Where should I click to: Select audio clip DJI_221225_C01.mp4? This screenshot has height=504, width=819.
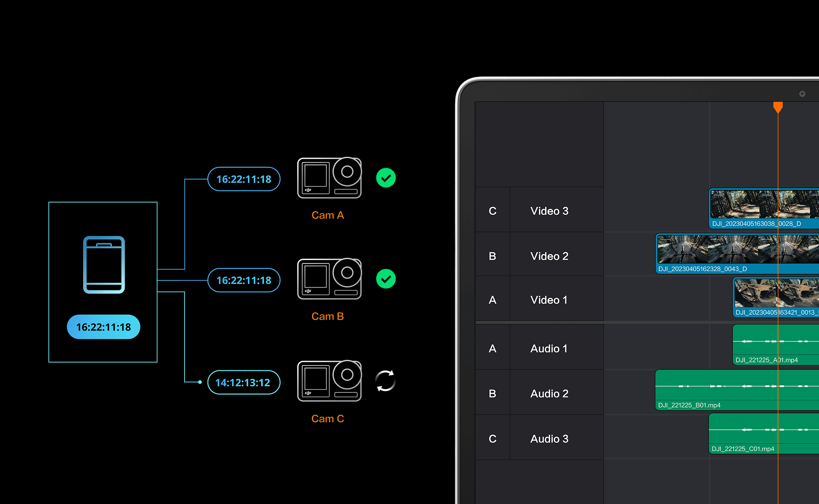pos(741,433)
